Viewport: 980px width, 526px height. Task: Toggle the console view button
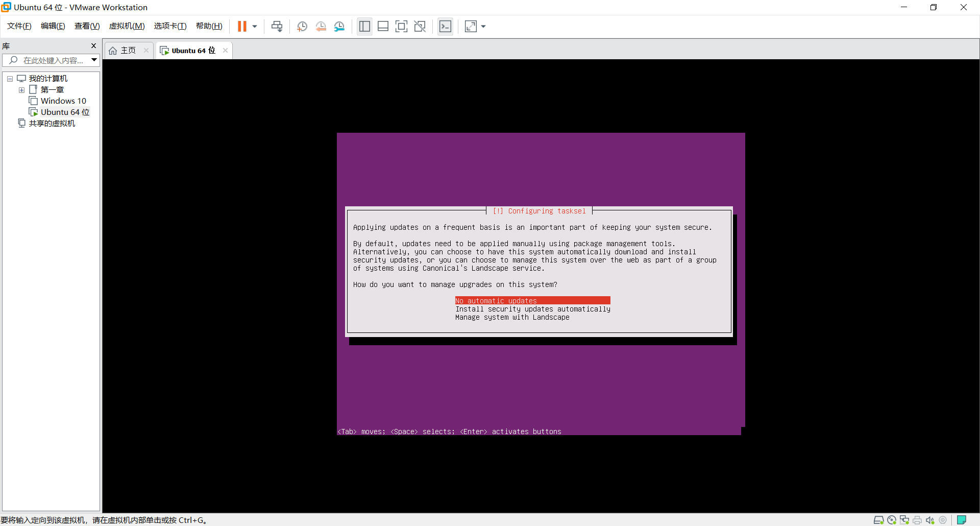[445, 27]
